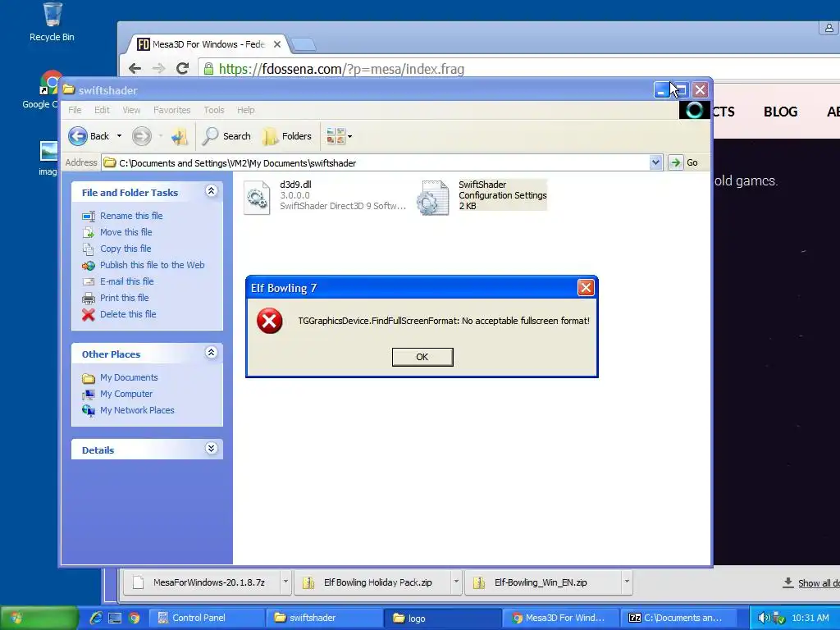Expand the address bar dropdown
840x630 pixels.
pyautogui.click(x=655, y=162)
